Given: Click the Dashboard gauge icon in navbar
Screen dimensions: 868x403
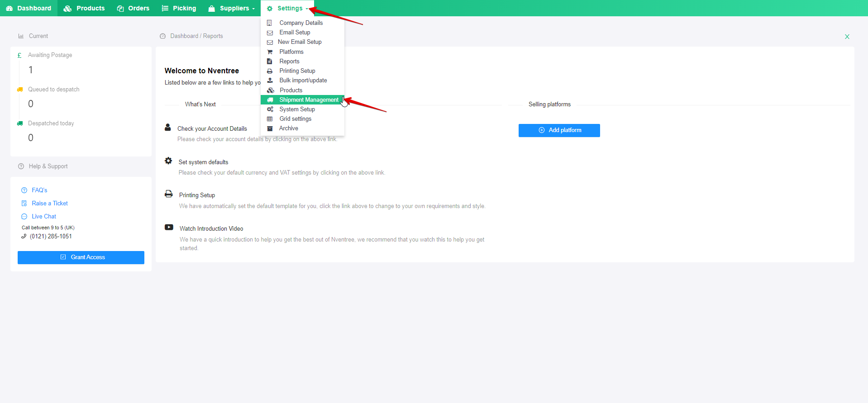Looking at the screenshot, I should (x=10, y=8).
